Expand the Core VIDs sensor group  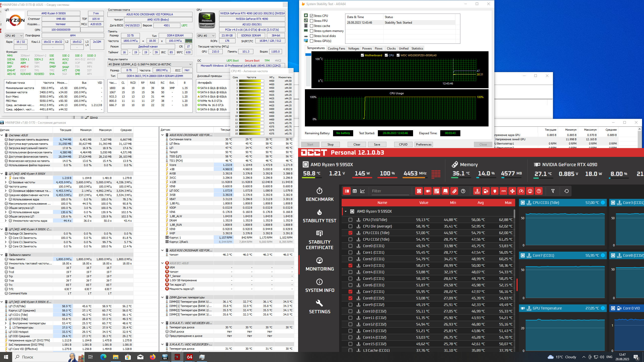(6, 178)
